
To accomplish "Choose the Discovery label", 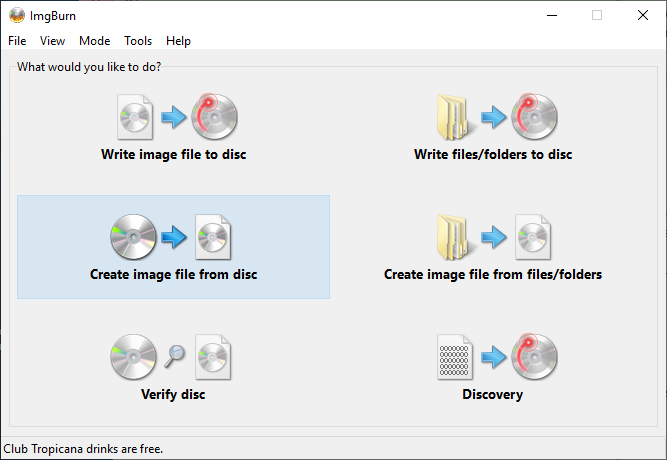I will (493, 394).
